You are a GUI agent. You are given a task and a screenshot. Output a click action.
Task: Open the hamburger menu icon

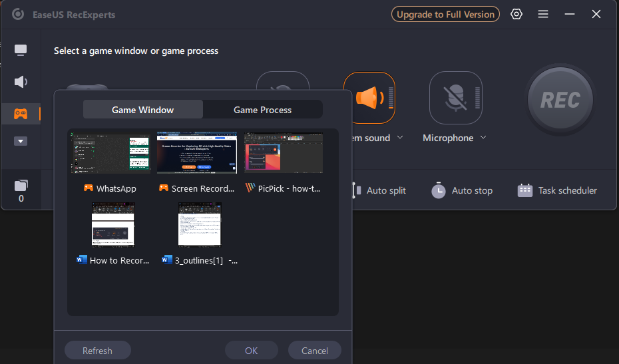[543, 14]
